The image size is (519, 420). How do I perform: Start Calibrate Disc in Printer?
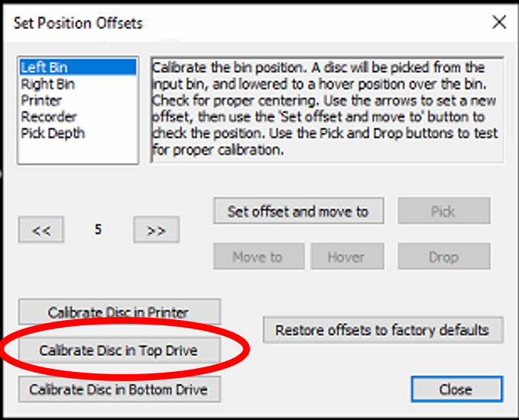pos(119,312)
